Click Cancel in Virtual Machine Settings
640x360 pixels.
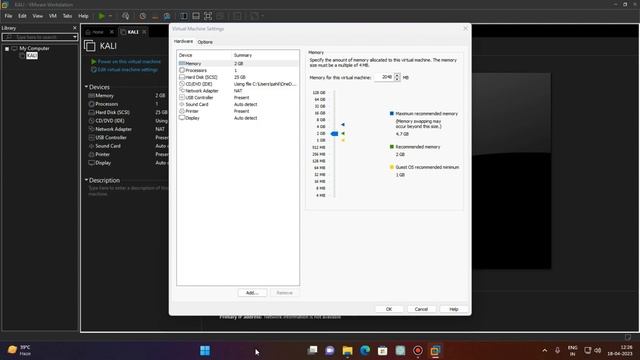[421, 309]
